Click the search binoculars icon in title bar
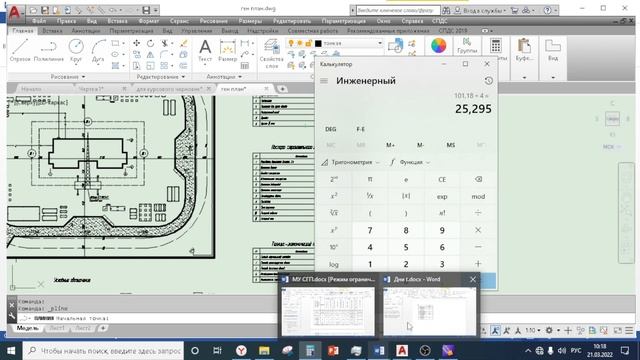Screen dimensions: 640x360 pyautogui.click(x=446, y=10)
